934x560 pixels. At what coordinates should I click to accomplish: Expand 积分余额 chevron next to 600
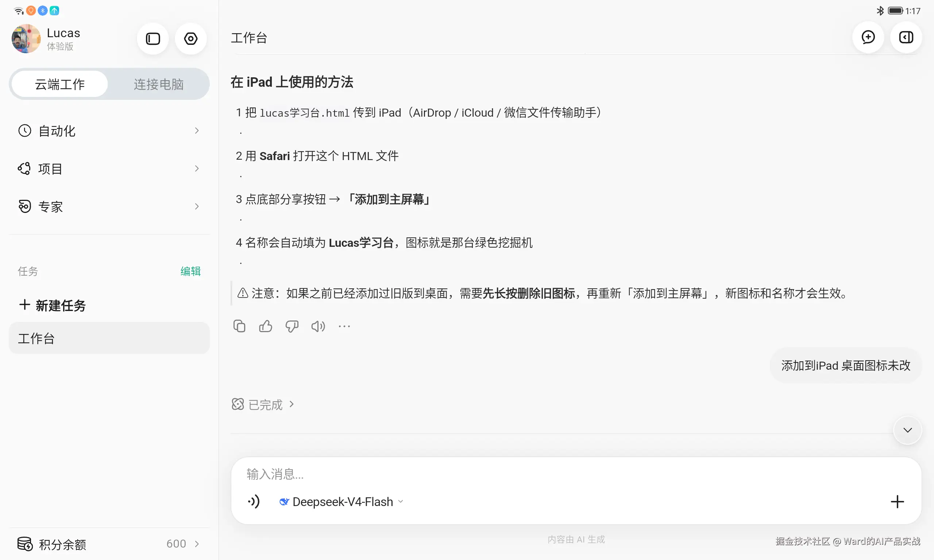(197, 544)
